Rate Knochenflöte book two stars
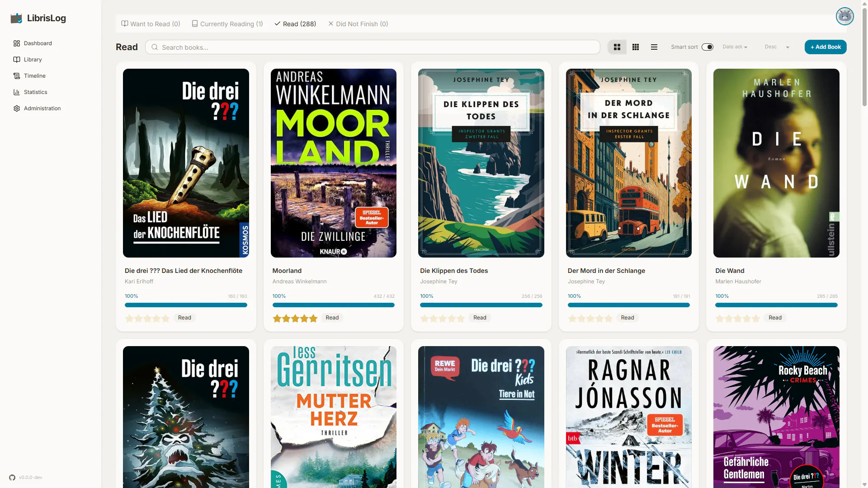 tap(138, 319)
